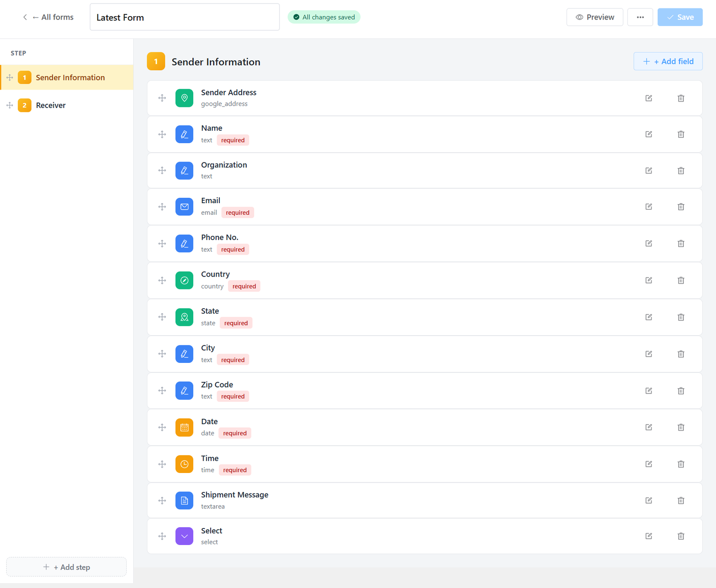The width and height of the screenshot is (716, 588).
Task: Edit the State field
Action: coord(648,317)
